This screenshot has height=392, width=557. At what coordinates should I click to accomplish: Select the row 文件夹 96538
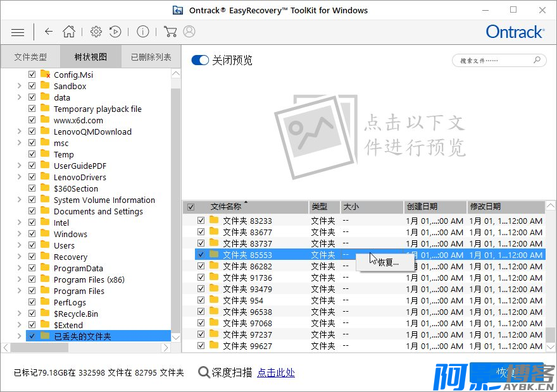(370, 312)
